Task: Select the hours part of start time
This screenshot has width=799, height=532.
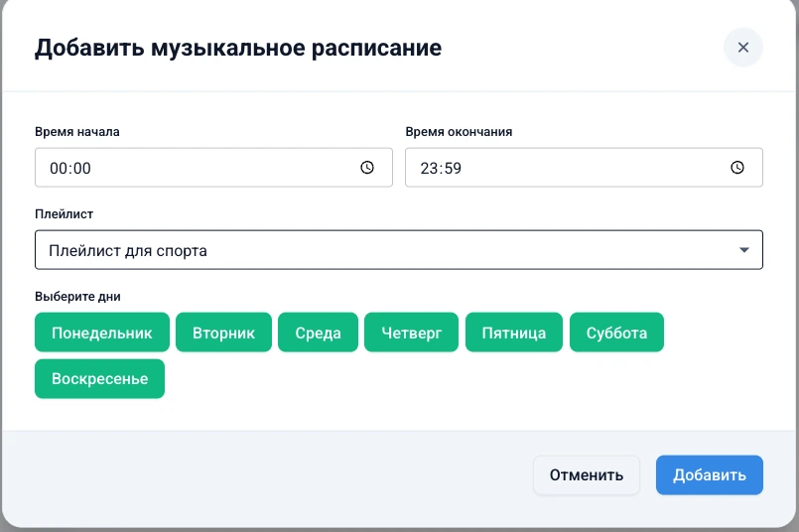Action: (x=58, y=169)
